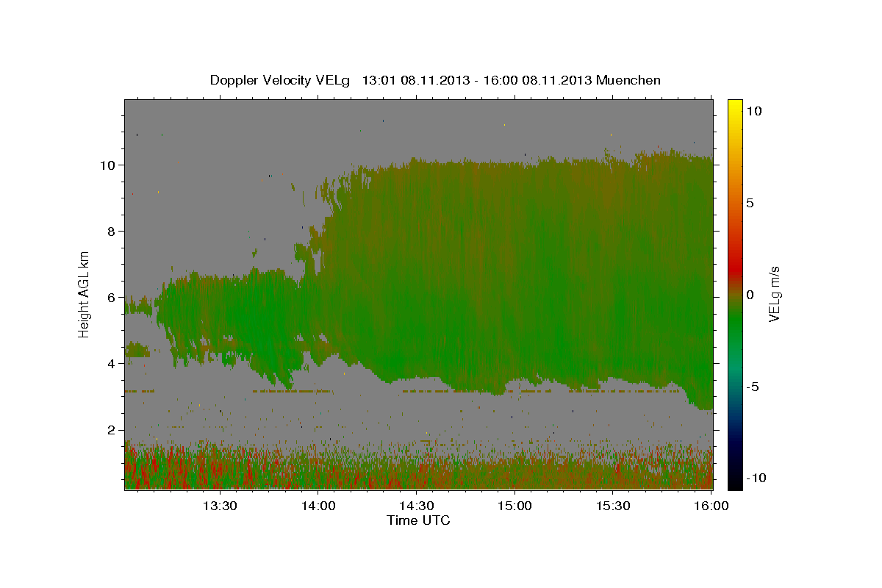Viewport: 882px width, 588px height.
Task: Click the colorbar tick label -5
Action: (754, 387)
